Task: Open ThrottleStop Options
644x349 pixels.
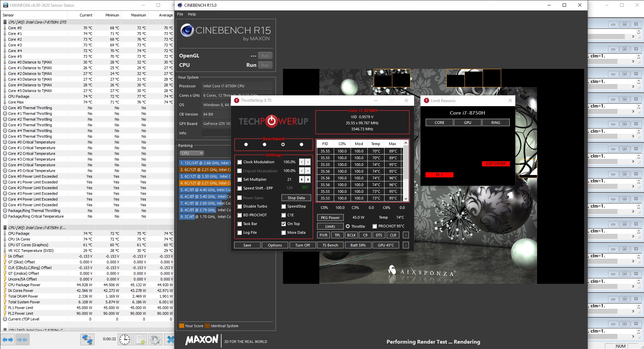Action: (x=275, y=245)
